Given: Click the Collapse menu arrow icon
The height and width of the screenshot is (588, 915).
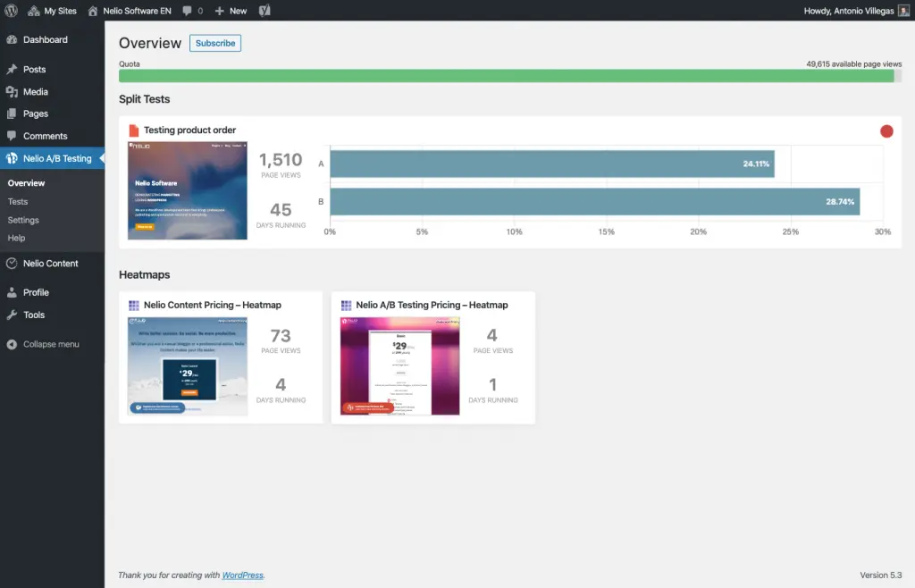Looking at the screenshot, I should [12, 344].
